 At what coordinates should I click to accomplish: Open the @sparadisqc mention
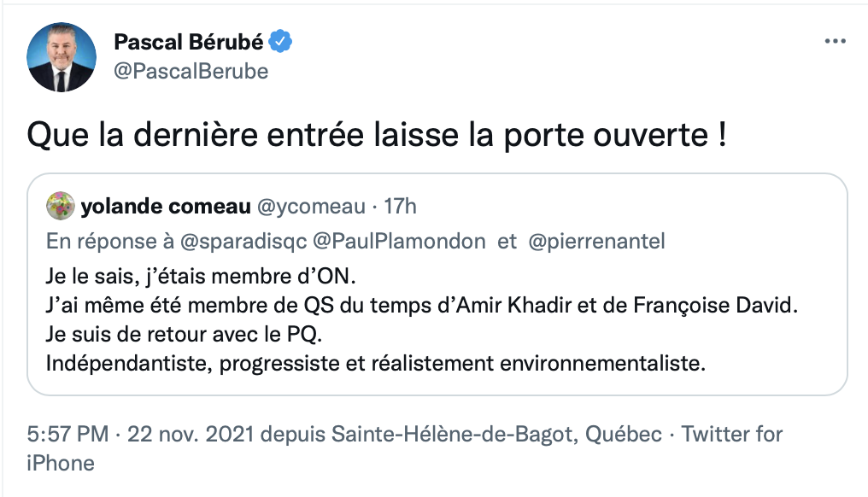pyautogui.click(x=244, y=242)
